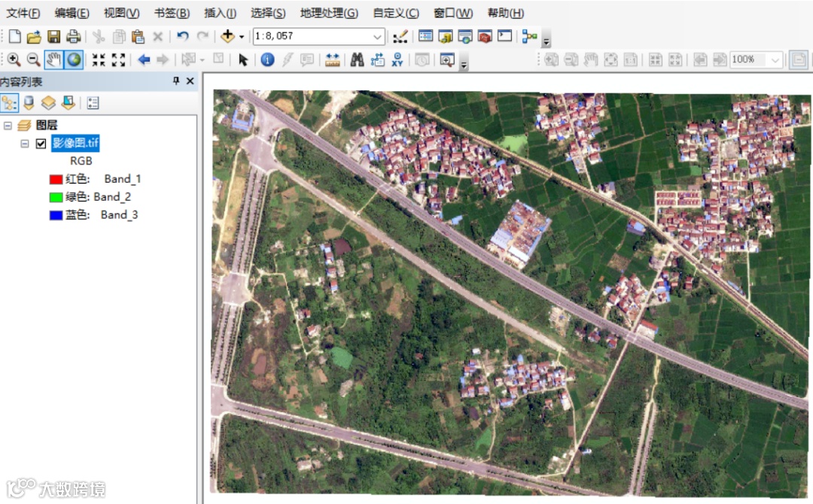813x504 pixels.
Task: Open the ModelBuilder window icon
Action: 530,36
